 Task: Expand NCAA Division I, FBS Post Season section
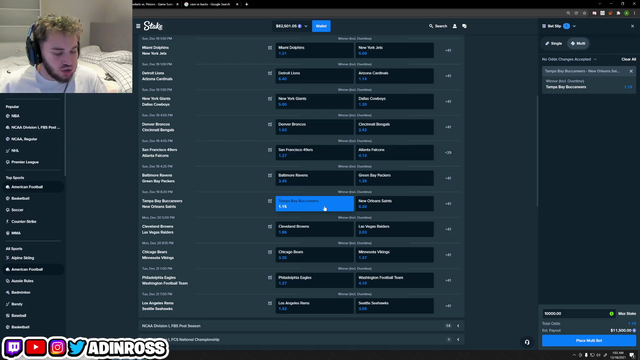pos(301,326)
